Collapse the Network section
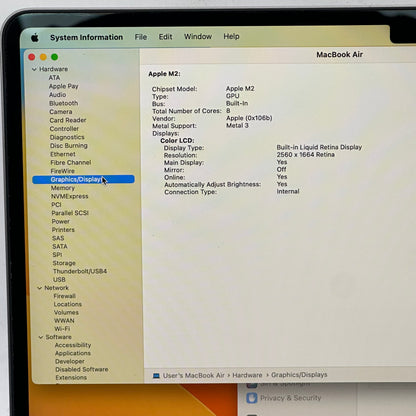 pyautogui.click(x=40, y=288)
